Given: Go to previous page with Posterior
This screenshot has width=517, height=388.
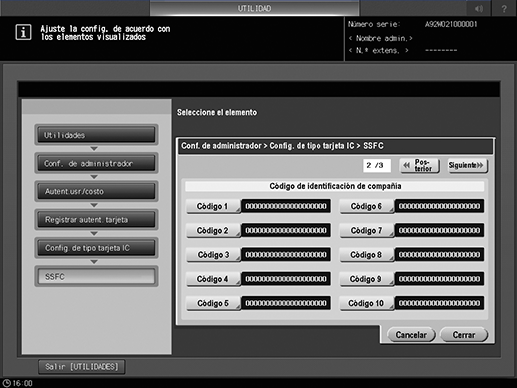Looking at the screenshot, I should point(420,165).
